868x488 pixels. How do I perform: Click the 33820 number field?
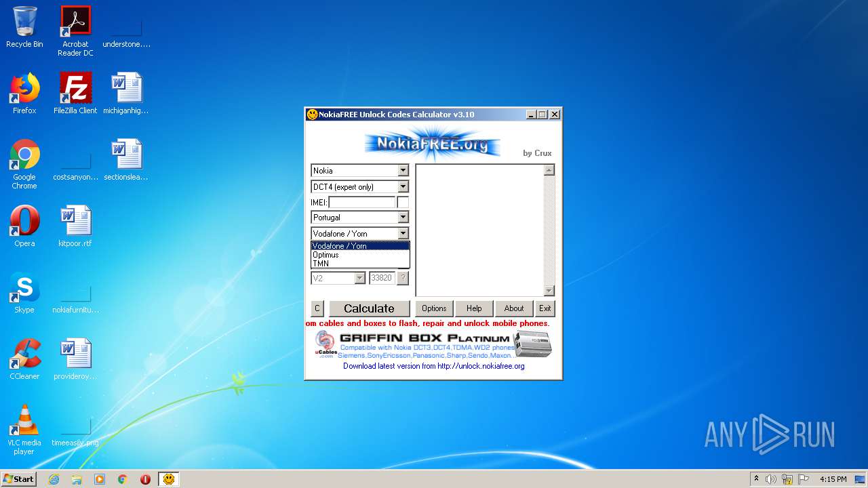(382, 278)
